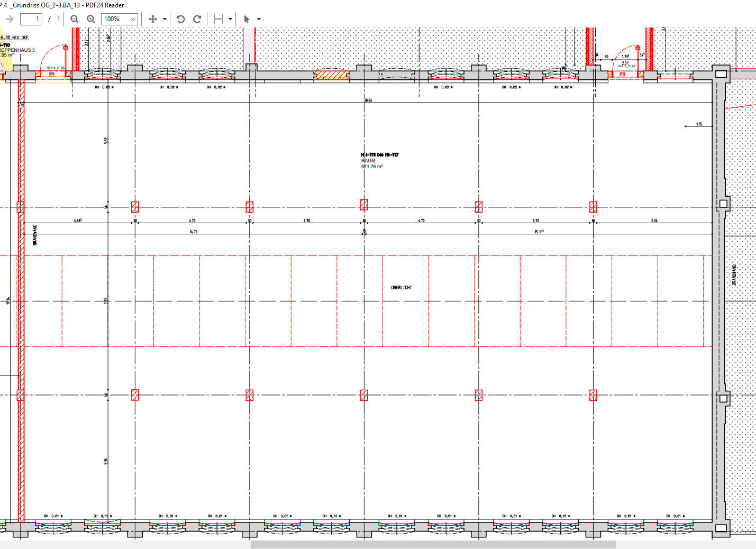
Task: Click the room label HI-111 bis HI-117
Action: click(x=379, y=154)
